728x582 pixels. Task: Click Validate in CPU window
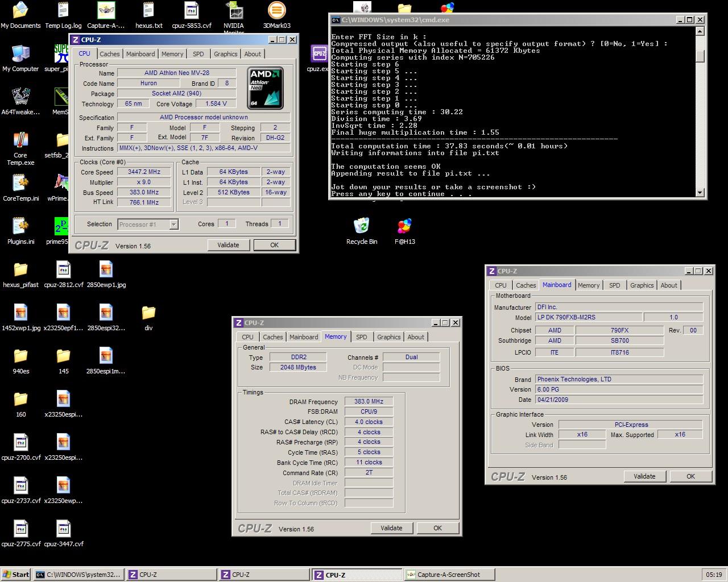pos(228,245)
